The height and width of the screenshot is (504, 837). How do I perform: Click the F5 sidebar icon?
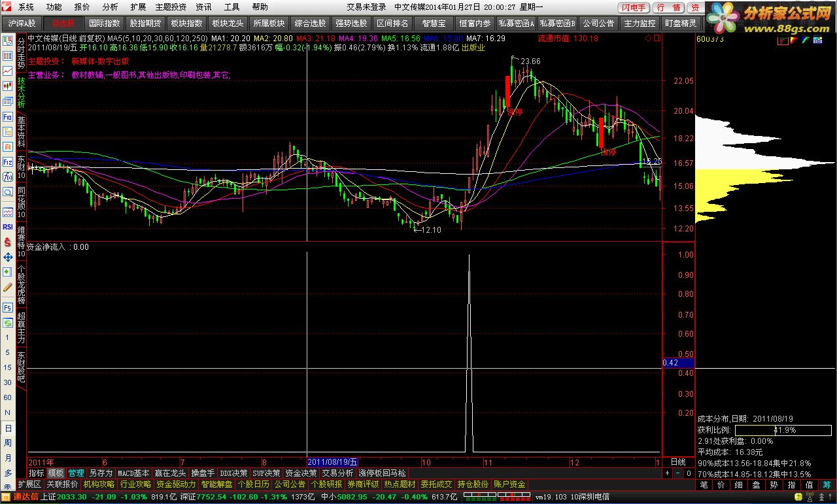tap(7, 307)
